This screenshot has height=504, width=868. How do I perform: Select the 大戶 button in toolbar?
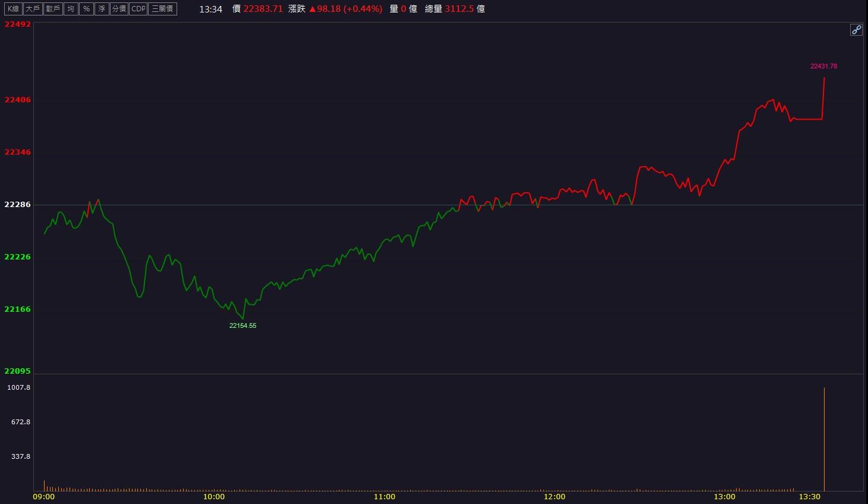pyautogui.click(x=33, y=9)
